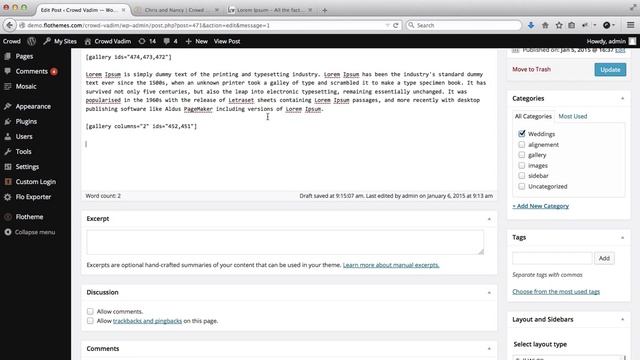Open the comments bubble showing 4
The image size is (640, 360).
click(x=170, y=41)
